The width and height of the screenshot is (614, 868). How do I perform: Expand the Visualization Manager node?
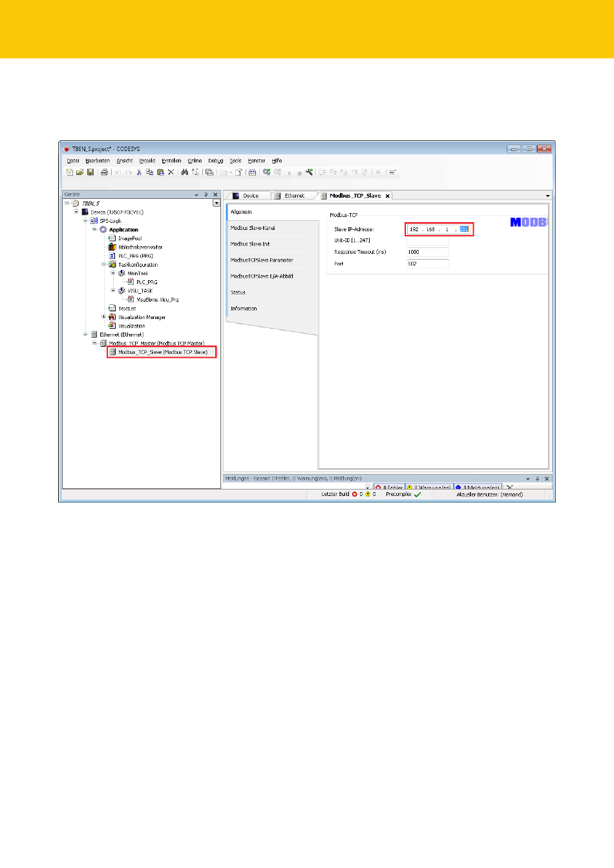point(103,317)
